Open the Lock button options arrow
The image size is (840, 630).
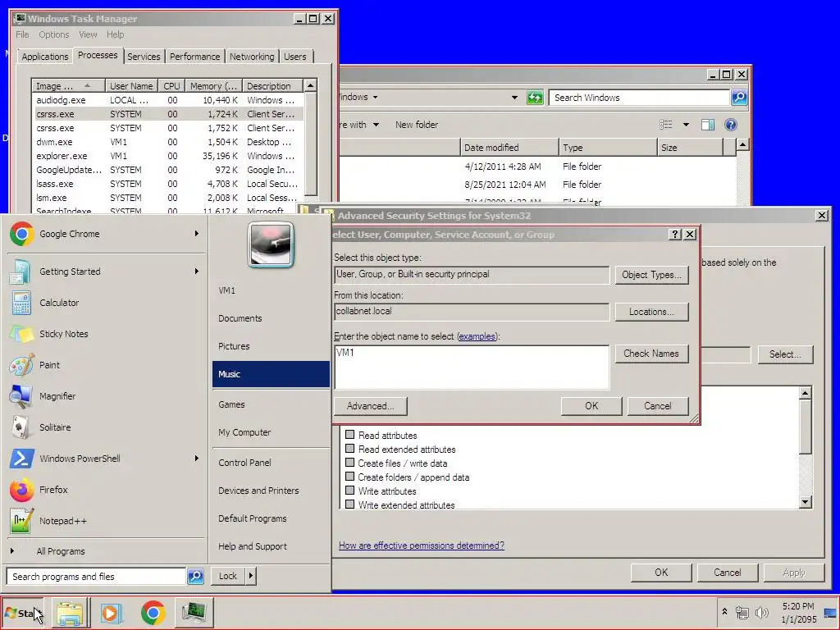coord(251,577)
